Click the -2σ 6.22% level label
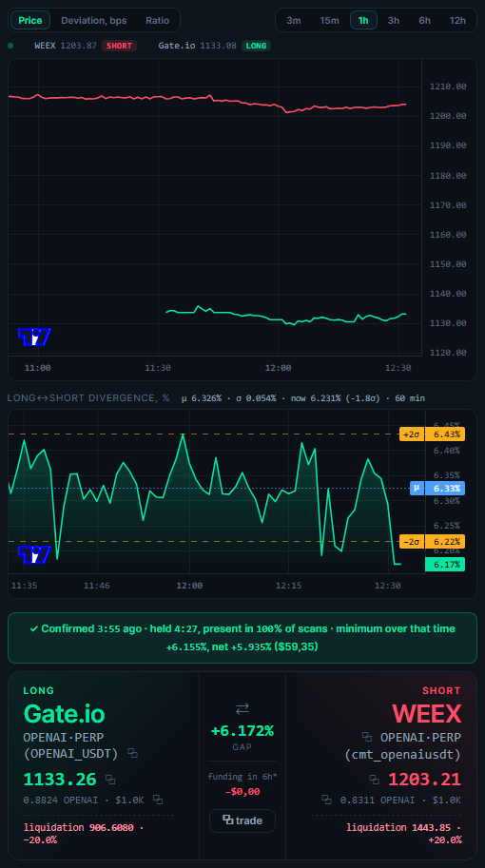This screenshot has width=485, height=868. click(x=432, y=541)
